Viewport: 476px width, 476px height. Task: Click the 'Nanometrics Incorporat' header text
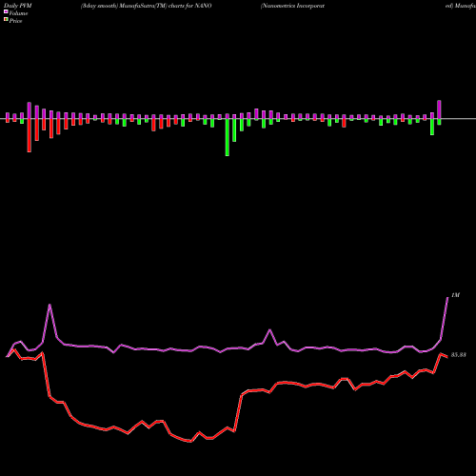tap(292, 6)
